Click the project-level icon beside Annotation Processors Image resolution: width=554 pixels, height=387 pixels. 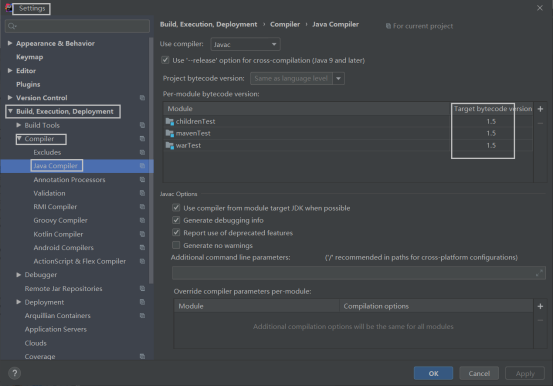click(142, 180)
